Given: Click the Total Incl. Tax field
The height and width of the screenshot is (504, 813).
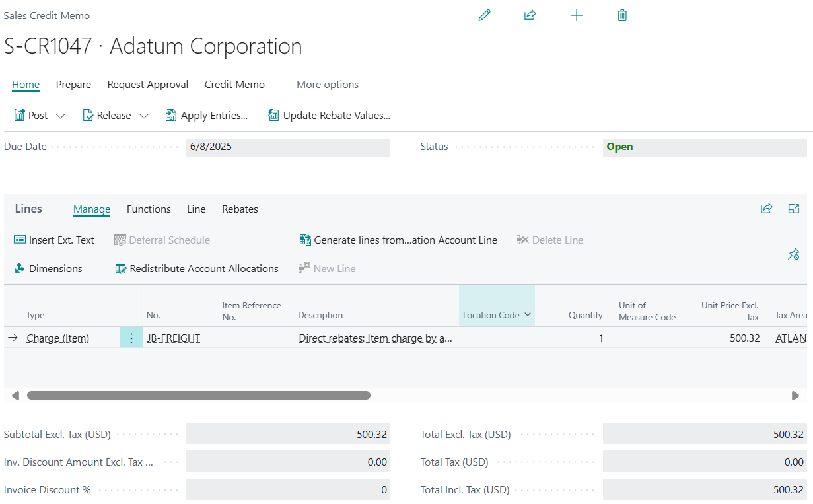Looking at the screenshot, I should click(x=705, y=489).
